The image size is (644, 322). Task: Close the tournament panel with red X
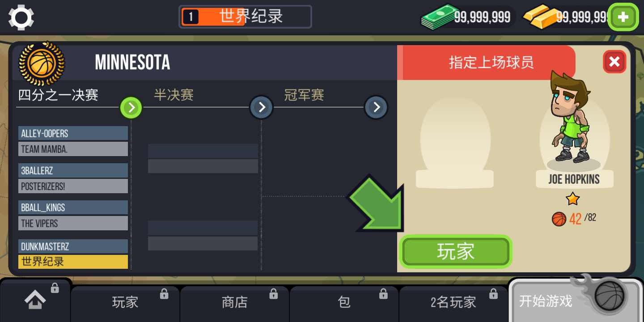click(x=614, y=62)
